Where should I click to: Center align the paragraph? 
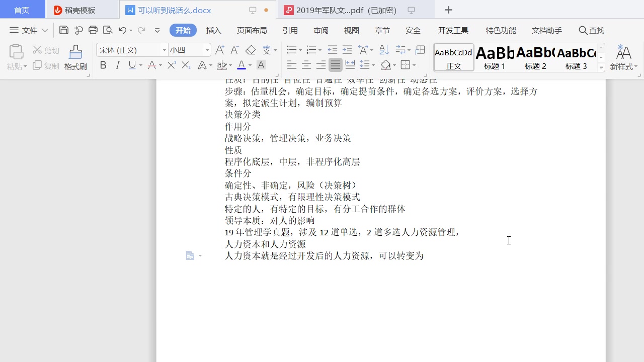[306, 65]
